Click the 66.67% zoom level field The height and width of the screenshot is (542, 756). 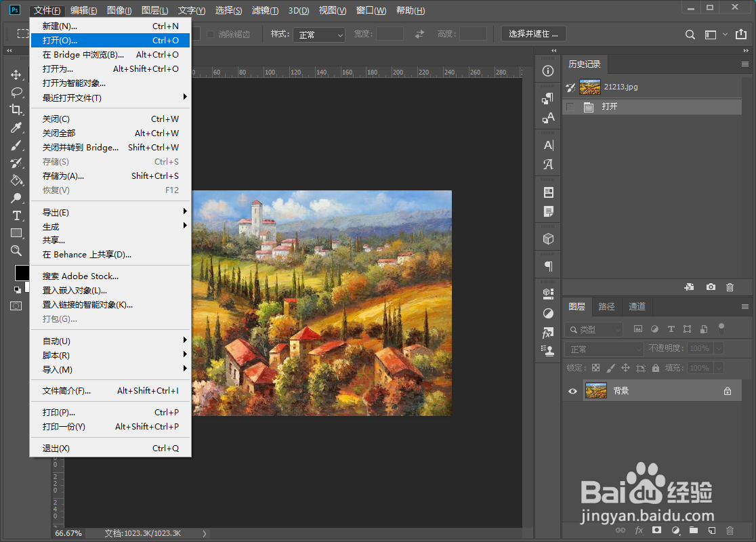point(68,533)
